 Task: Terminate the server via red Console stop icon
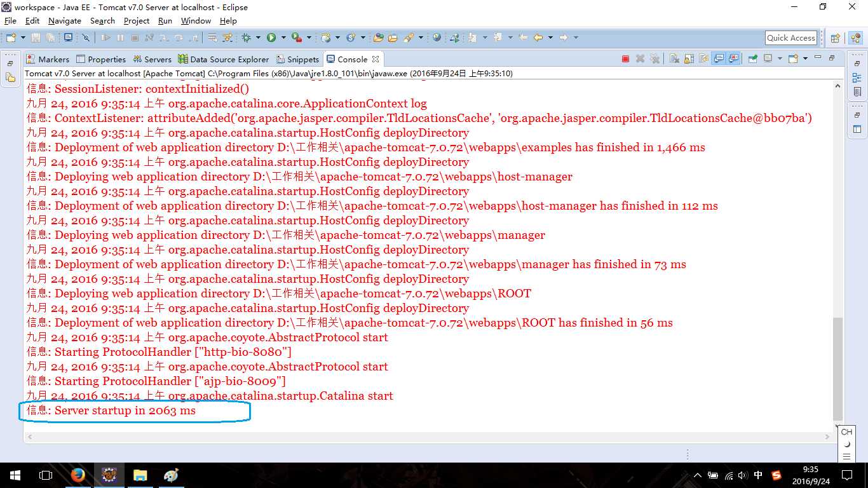(625, 58)
